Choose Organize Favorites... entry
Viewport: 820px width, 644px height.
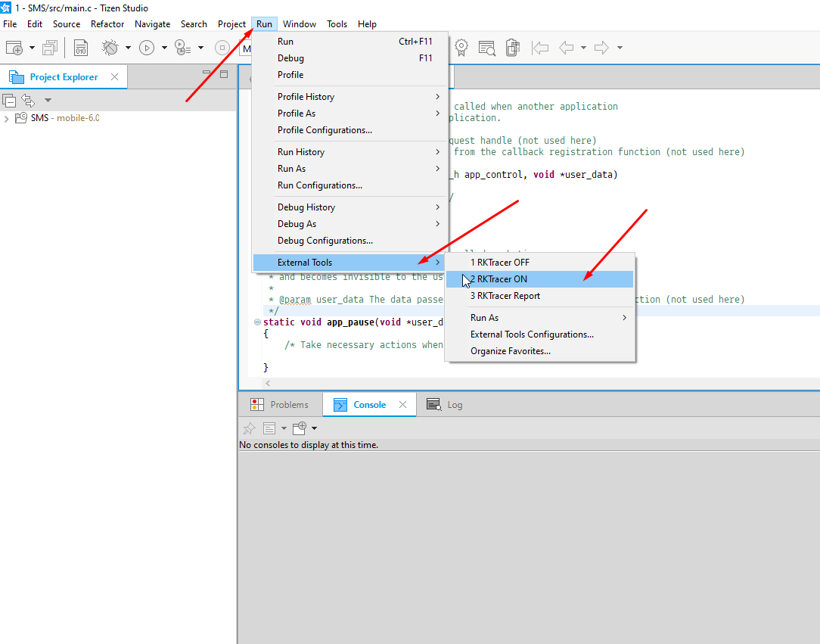pyautogui.click(x=511, y=352)
